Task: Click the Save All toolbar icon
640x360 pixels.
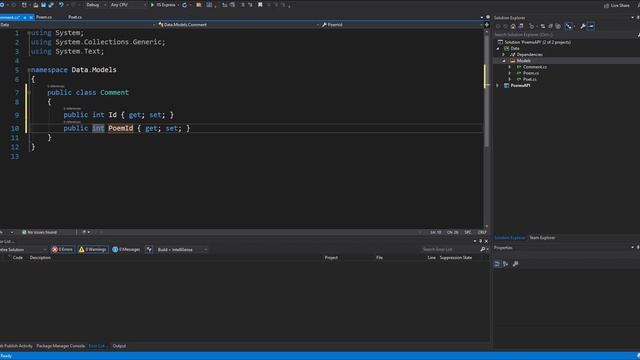Action: click(51, 5)
